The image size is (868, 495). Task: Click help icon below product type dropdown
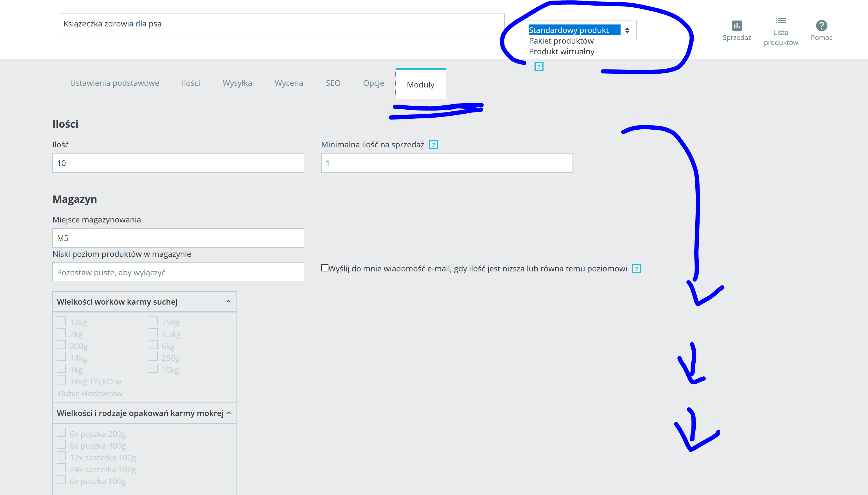(539, 67)
